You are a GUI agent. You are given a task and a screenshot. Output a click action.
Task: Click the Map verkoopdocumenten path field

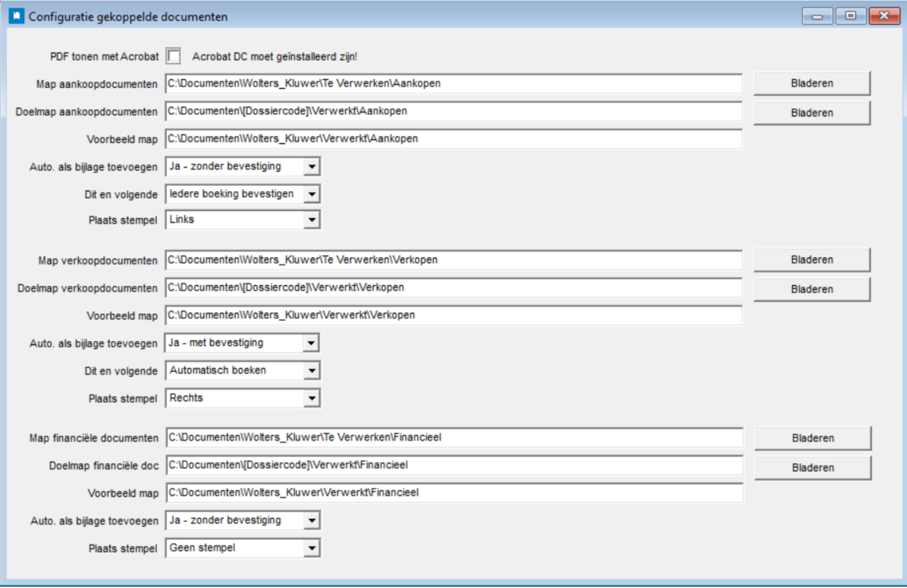pos(453,260)
